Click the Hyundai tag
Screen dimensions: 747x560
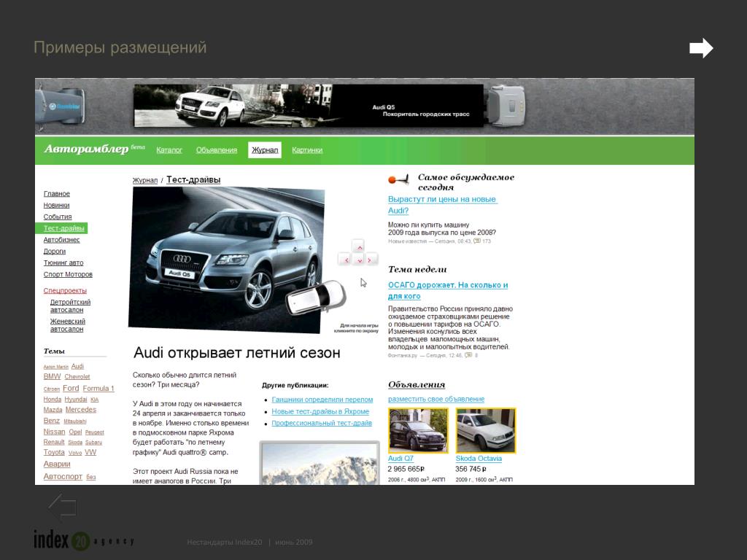(x=76, y=400)
